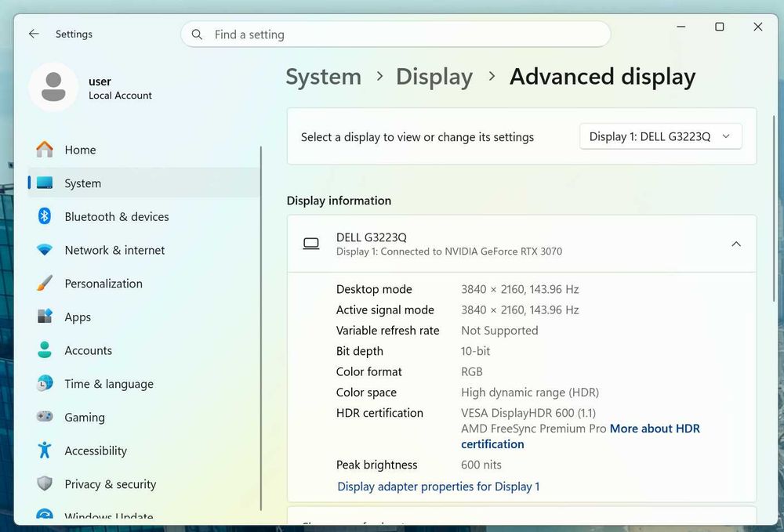Go to Network & internet settings
784x532 pixels.
[x=144, y=250]
